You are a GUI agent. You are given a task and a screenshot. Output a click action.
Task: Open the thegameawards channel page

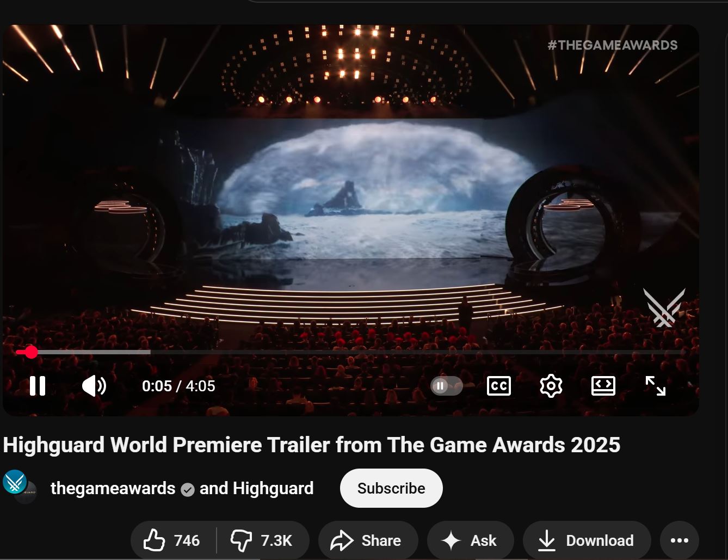113,488
